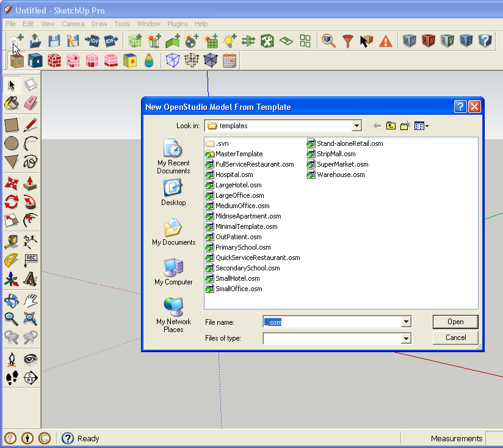
Task: Open the Inspector magnifier icon
Action: (328, 41)
